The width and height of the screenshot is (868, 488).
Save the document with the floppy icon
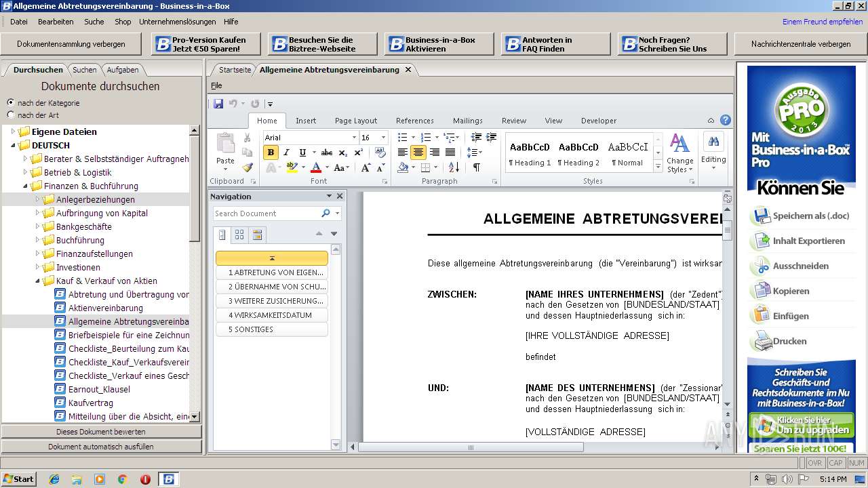(x=218, y=104)
